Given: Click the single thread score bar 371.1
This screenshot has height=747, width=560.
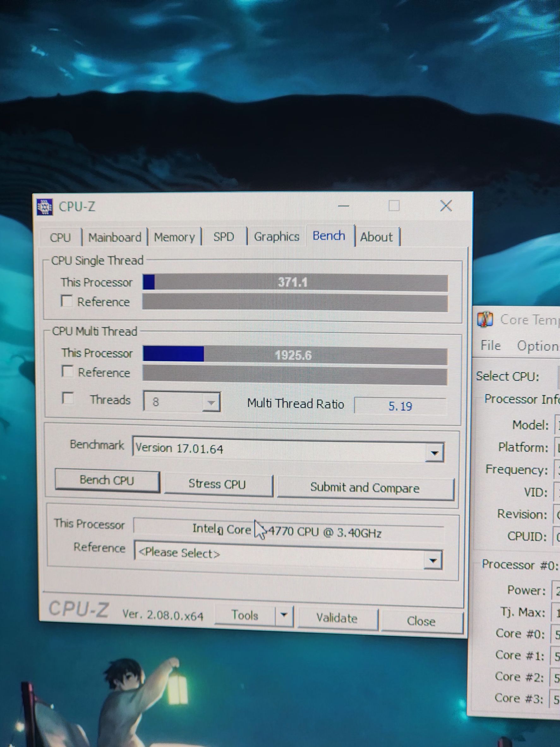Looking at the screenshot, I should pyautogui.click(x=295, y=283).
